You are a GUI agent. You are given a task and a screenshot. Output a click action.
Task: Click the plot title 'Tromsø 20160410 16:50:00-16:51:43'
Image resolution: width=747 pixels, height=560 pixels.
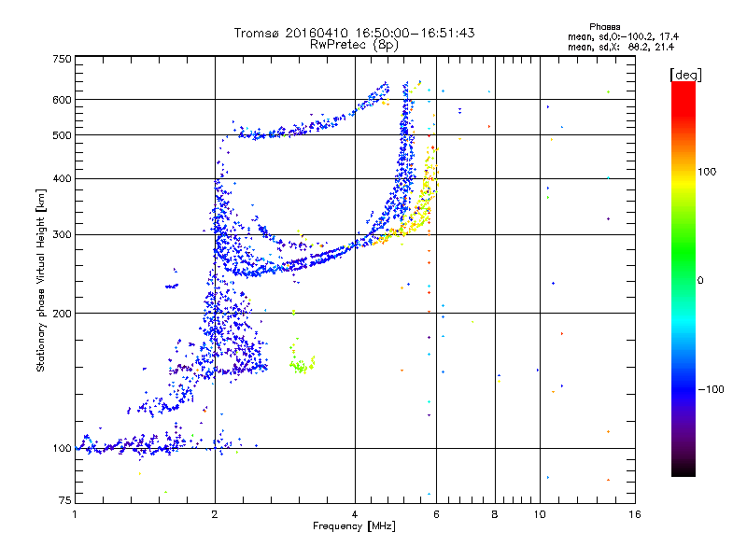click(355, 33)
